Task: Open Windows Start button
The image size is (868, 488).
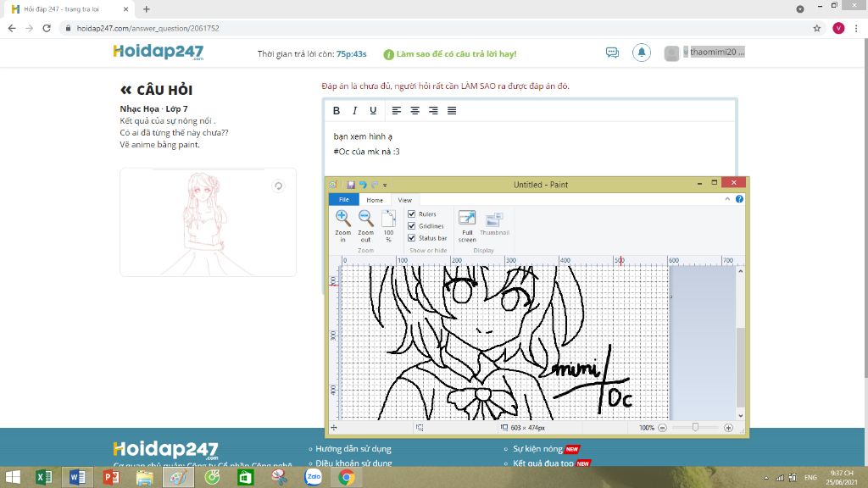Action: [13, 477]
